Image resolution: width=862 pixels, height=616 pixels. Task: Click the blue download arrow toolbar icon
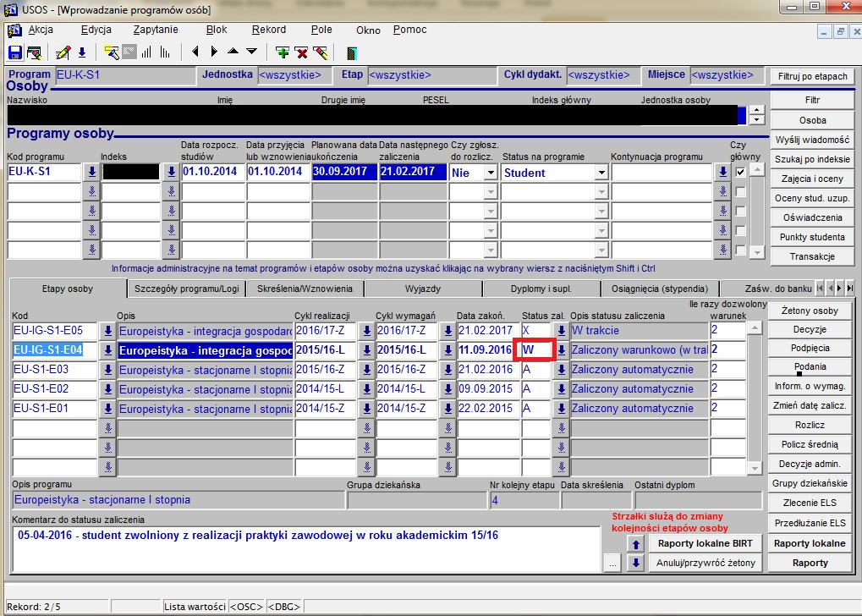point(82,52)
